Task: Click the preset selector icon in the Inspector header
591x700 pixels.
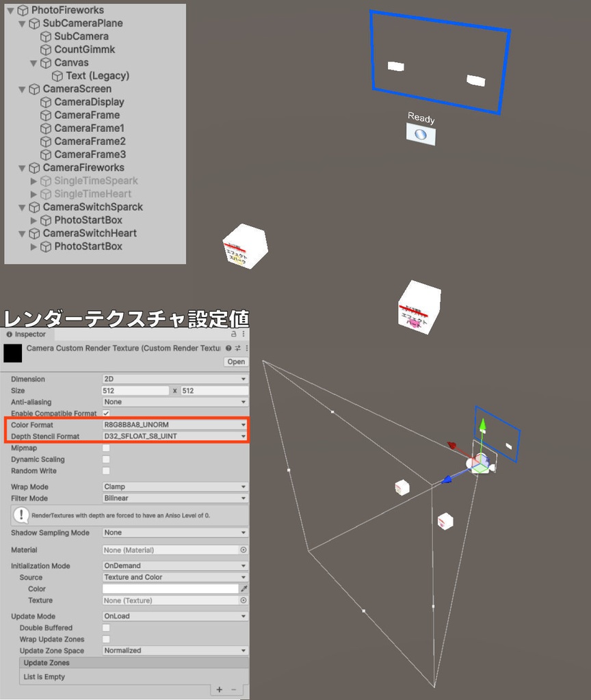Action: 237,347
